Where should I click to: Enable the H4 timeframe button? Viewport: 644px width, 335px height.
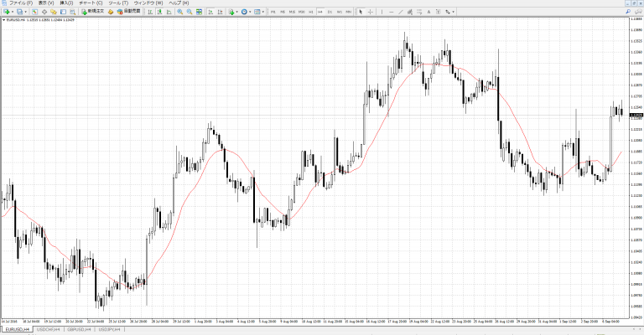[x=319, y=12]
